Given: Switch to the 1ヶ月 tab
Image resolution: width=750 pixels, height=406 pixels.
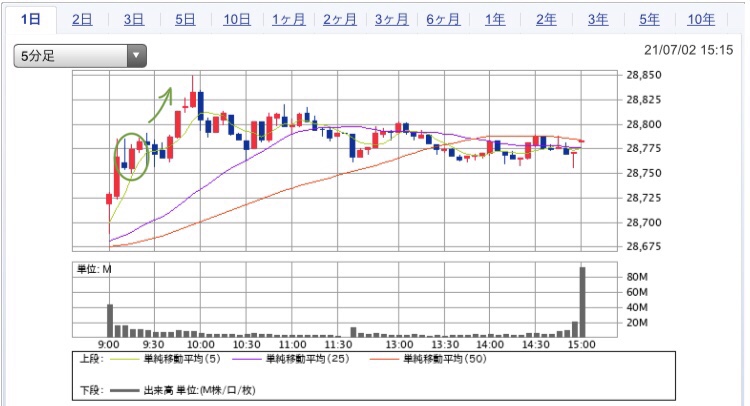Looking at the screenshot, I should [288, 19].
